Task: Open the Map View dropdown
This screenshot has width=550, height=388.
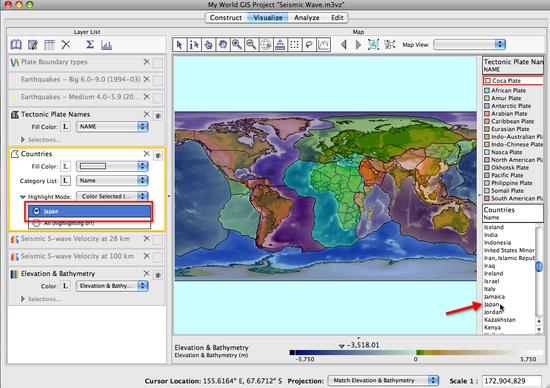Action: click(469, 45)
